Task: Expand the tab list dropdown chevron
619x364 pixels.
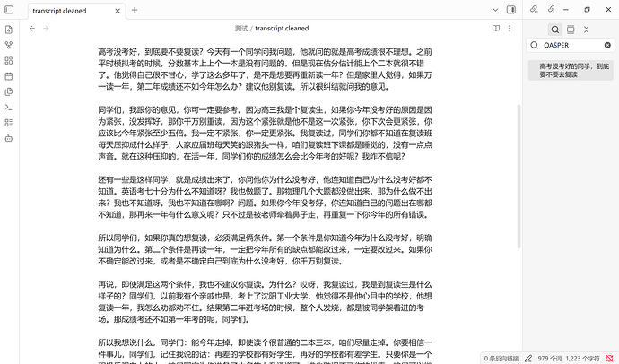Action: 495,10
